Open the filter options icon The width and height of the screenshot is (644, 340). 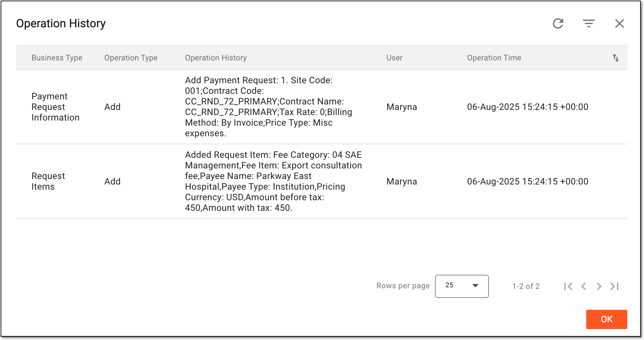tap(589, 23)
